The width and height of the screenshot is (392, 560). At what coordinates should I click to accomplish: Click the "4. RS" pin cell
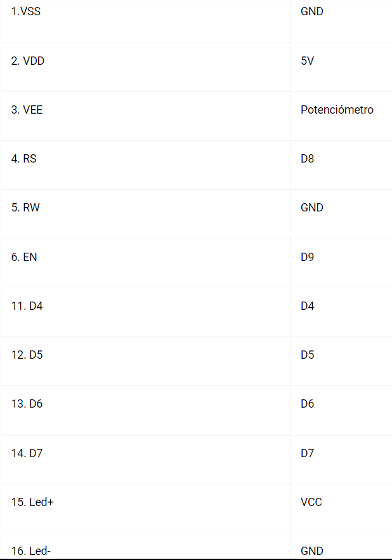(24, 159)
